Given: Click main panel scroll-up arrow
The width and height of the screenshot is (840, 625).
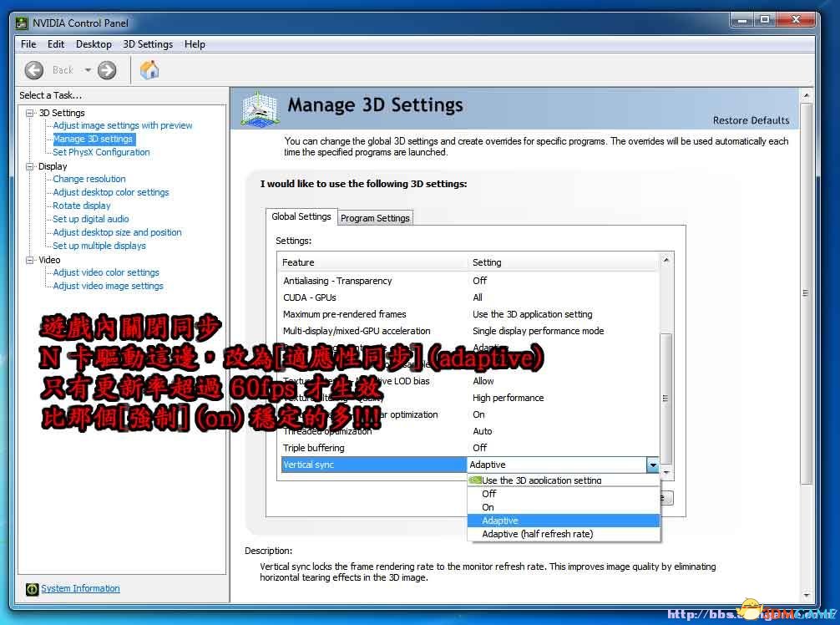Looking at the screenshot, I should pyautogui.click(x=807, y=95).
